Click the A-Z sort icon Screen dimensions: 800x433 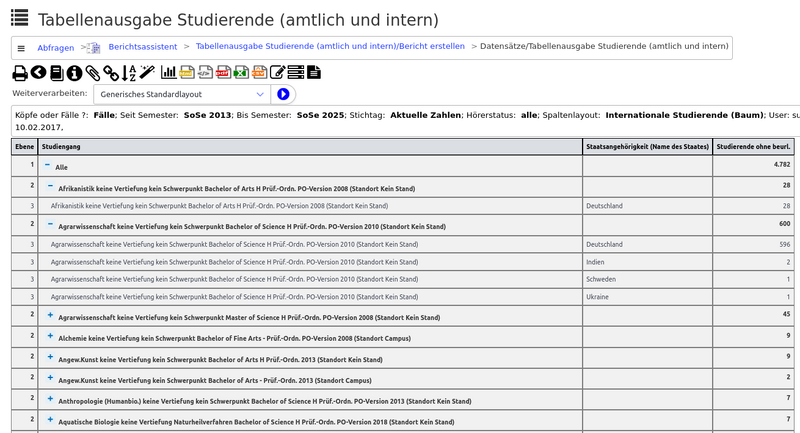point(130,72)
